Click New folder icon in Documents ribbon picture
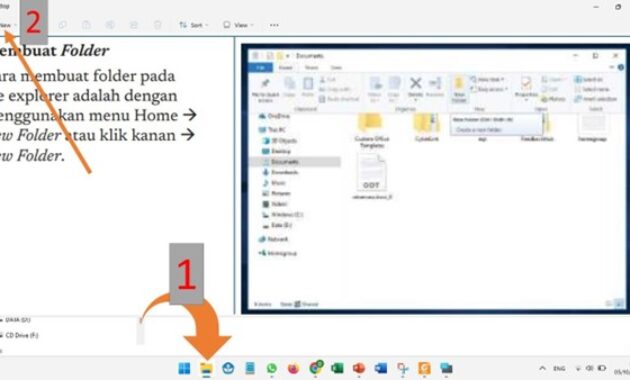This screenshot has width=630, height=380. (x=459, y=89)
